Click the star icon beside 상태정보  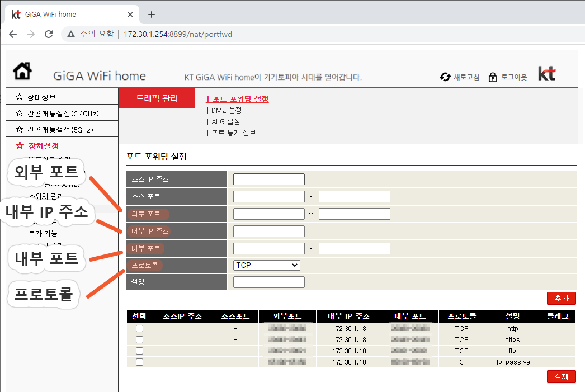pyautogui.click(x=20, y=97)
